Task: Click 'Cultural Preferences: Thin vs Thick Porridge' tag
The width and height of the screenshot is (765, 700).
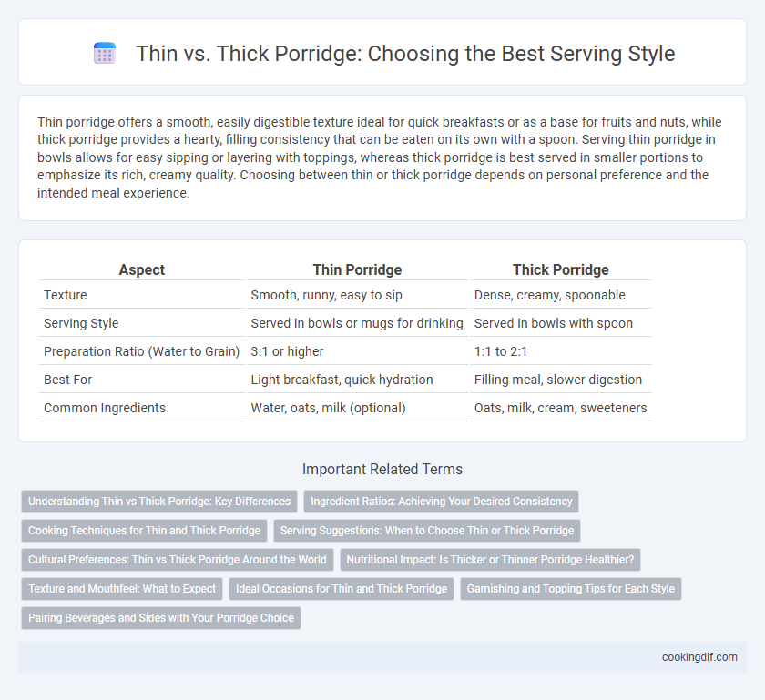Action: coord(177,560)
